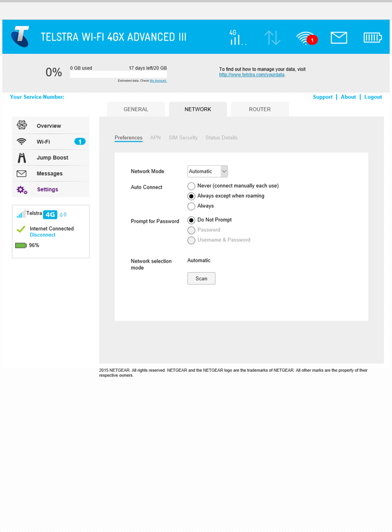Click the Telstra logo in the header

point(20,37)
